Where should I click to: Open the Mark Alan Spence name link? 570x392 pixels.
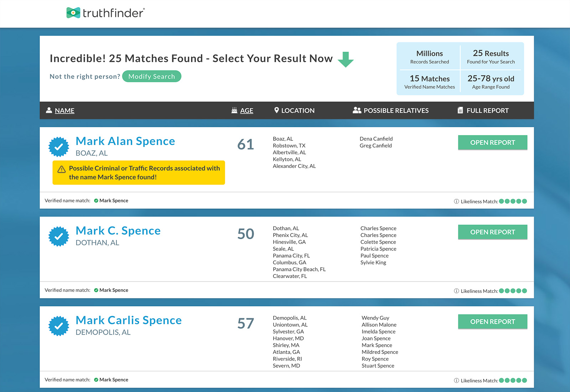point(125,141)
